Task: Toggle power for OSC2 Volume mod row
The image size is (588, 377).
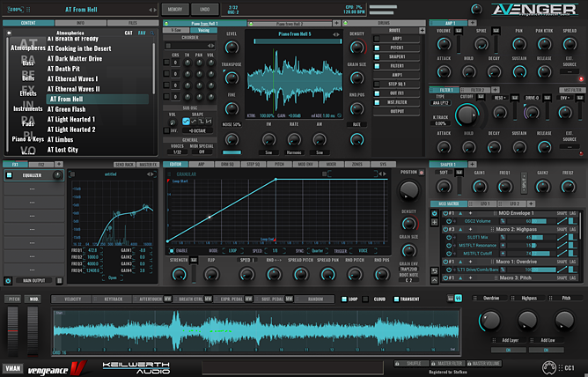Action: pos(449,221)
